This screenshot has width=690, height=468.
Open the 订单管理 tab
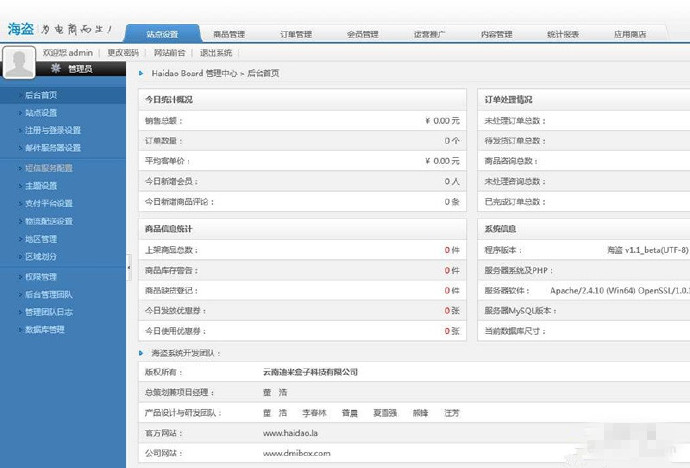296,34
